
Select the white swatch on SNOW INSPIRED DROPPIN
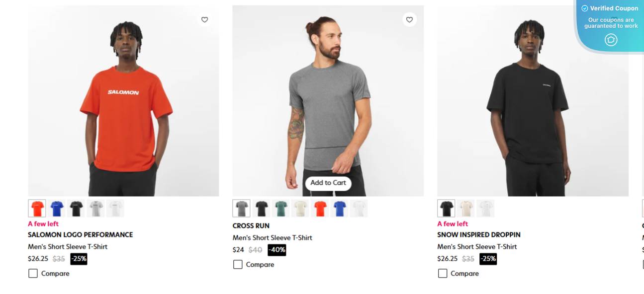click(x=486, y=208)
